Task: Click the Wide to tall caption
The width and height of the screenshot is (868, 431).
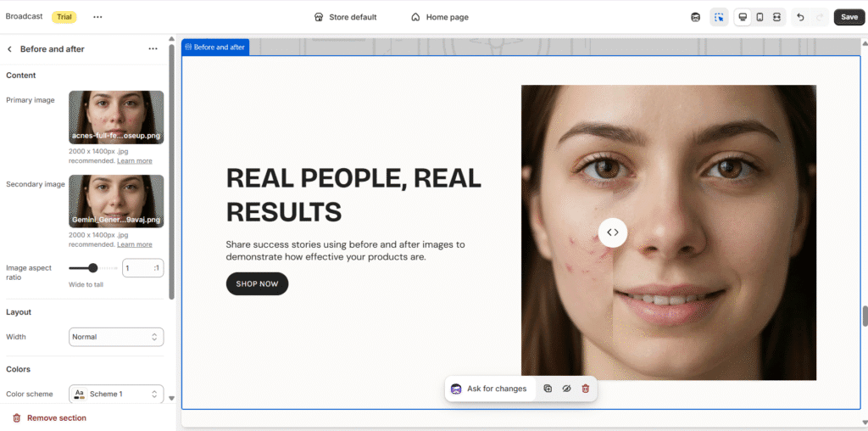Action: (x=86, y=285)
